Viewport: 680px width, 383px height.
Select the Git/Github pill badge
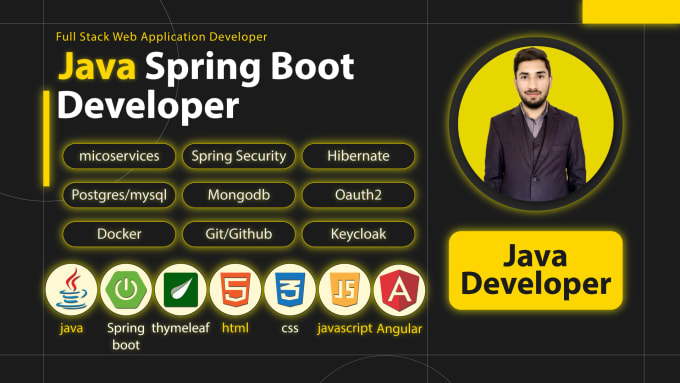[x=239, y=234]
